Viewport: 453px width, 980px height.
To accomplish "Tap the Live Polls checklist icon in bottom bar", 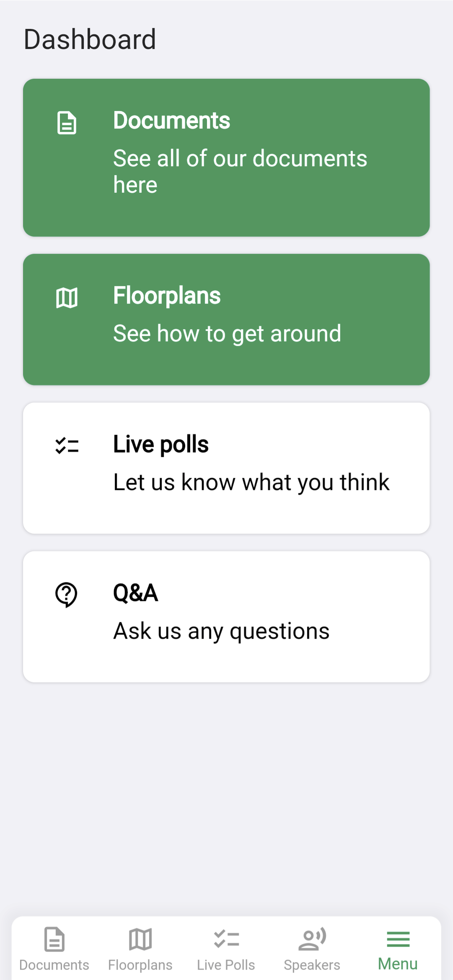I will point(226,939).
